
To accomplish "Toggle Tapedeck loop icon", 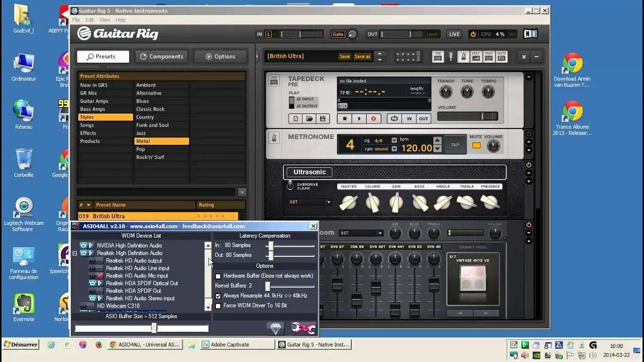I will point(394,119).
